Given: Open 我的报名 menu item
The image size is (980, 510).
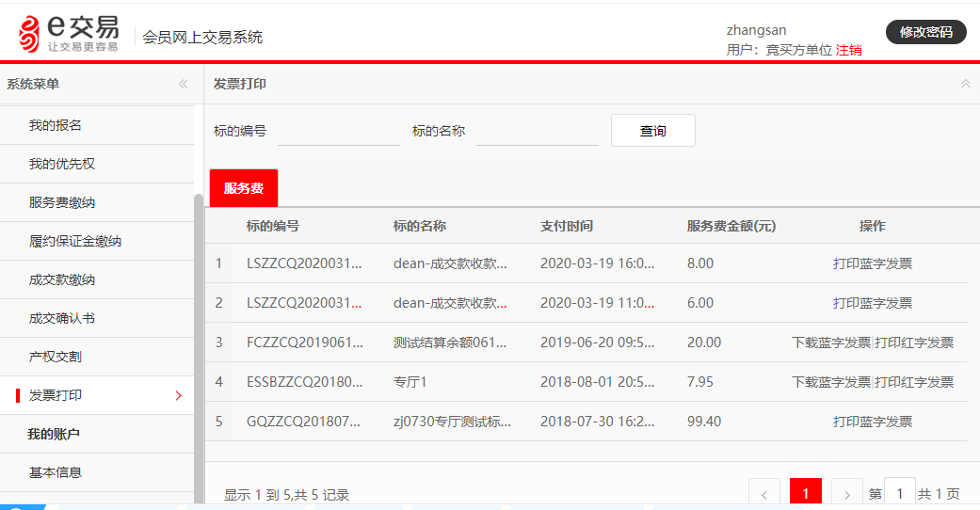Looking at the screenshot, I should click(x=97, y=125).
